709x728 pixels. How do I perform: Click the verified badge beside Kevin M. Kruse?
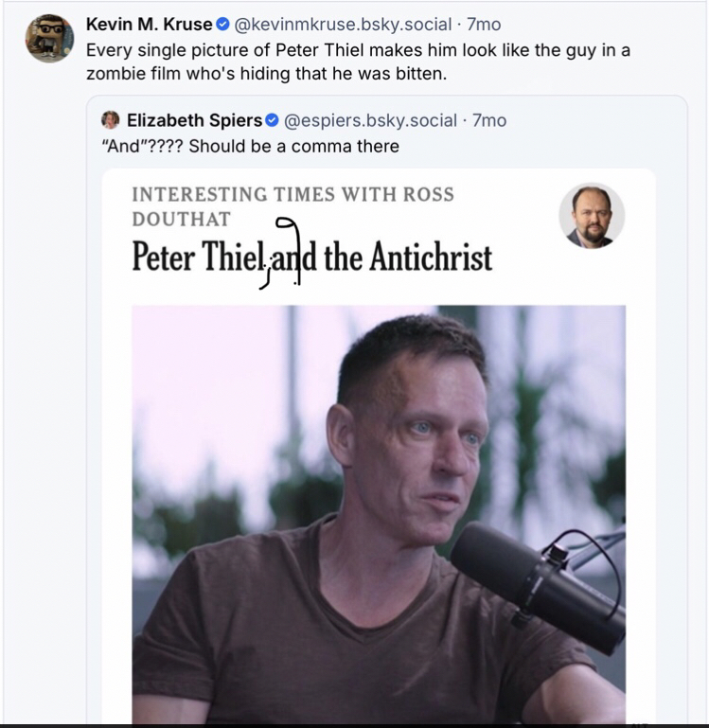(x=222, y=25)
